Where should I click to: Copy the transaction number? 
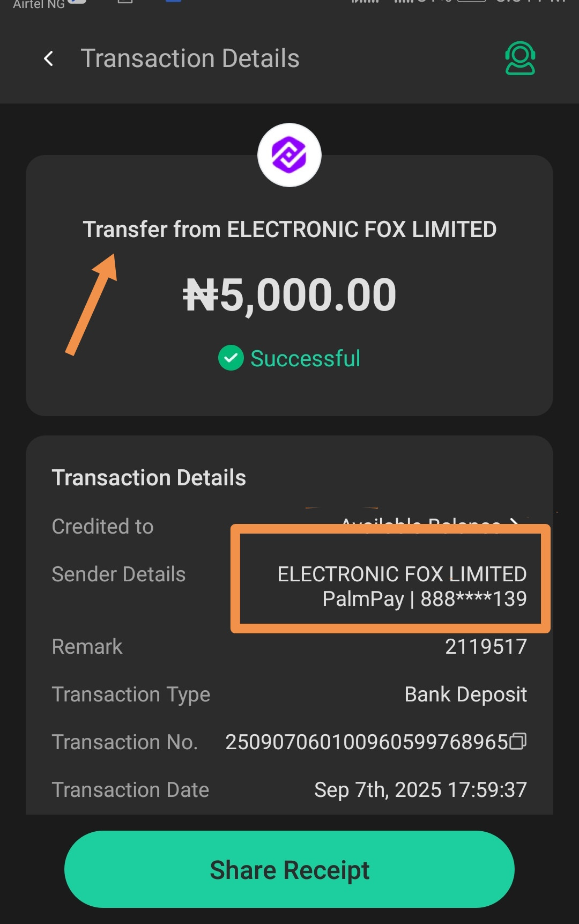point(518,741)
